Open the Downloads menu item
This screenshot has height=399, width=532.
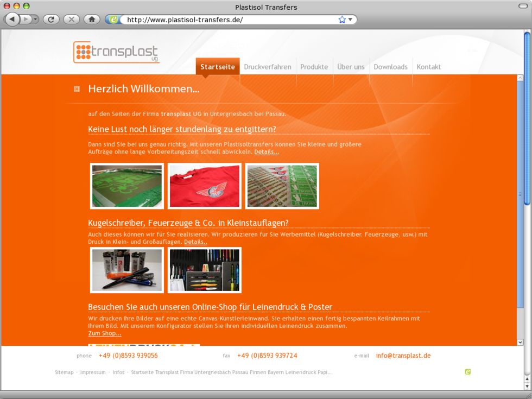(390, 67)
